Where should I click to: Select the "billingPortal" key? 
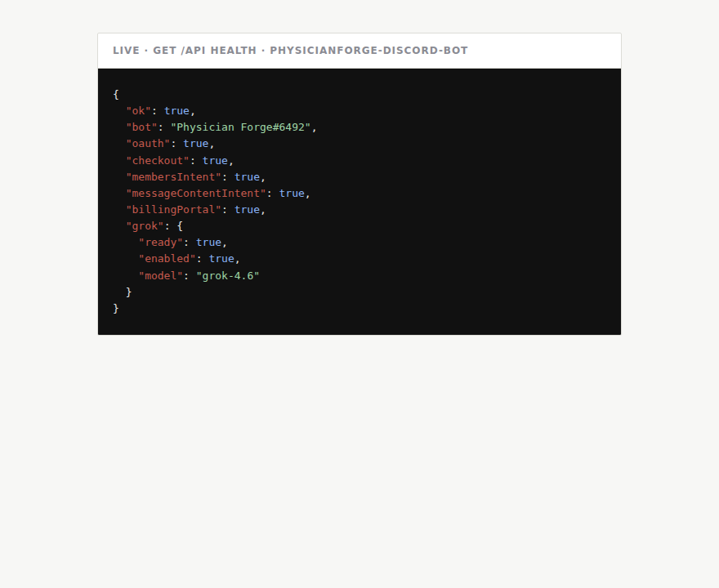[173, 210]
